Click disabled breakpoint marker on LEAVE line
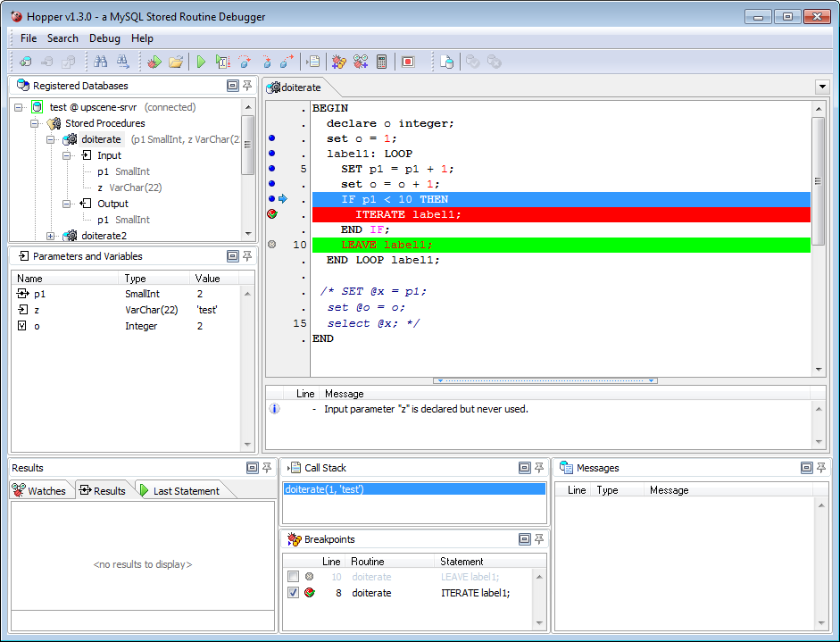This screenshot has width=840, height=642. (x=271, y=245)
